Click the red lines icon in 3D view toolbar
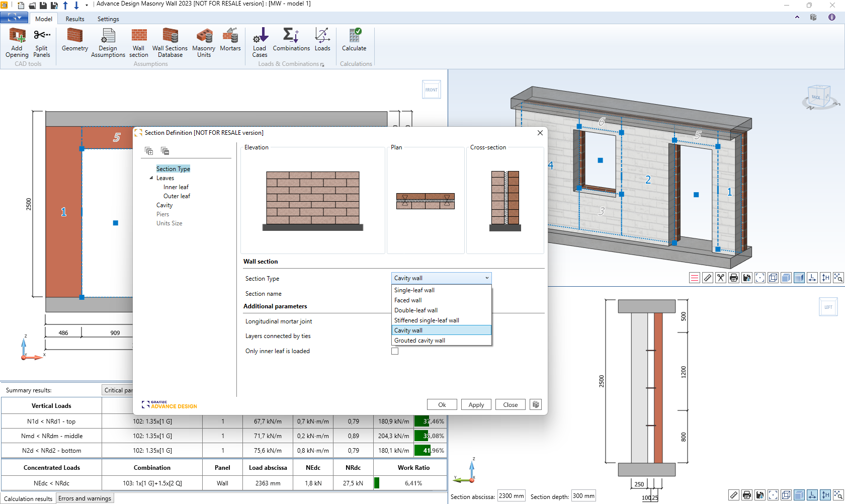 coord(695,278)
